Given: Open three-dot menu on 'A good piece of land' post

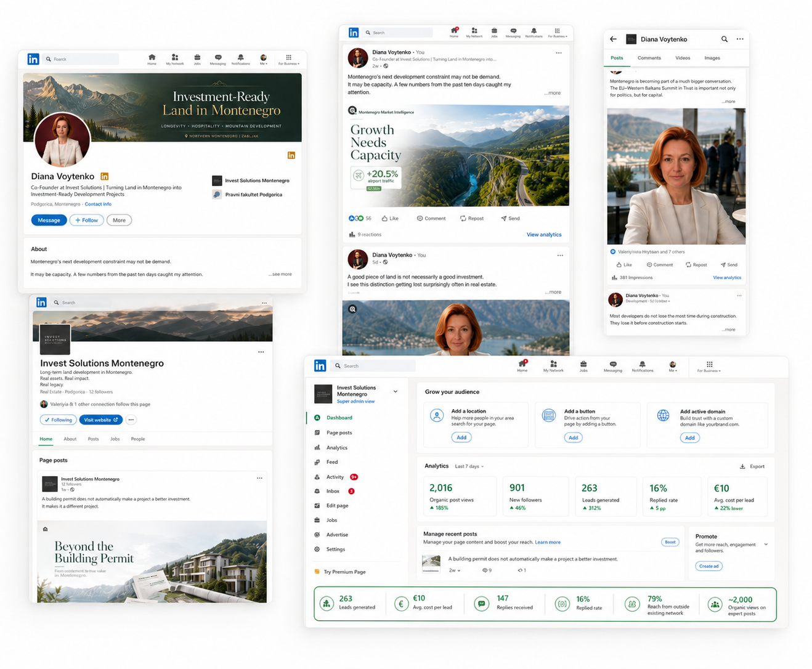Looking at the screenshot, I should 560,255.
